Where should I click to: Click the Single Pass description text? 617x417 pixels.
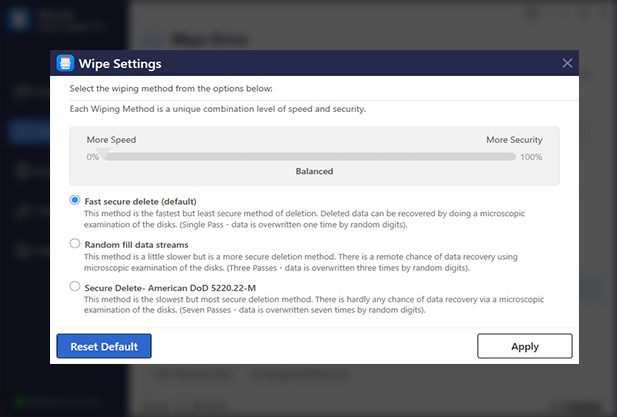[x=304, y=219]
